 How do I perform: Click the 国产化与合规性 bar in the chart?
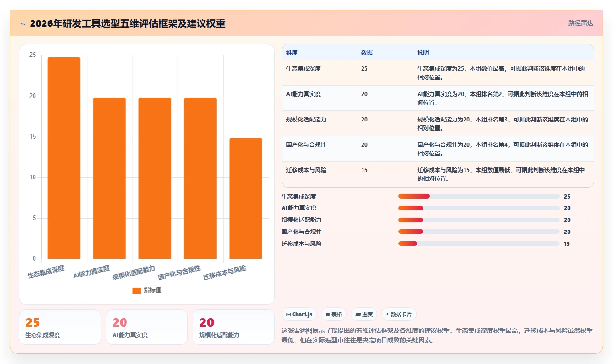[201, 178]
